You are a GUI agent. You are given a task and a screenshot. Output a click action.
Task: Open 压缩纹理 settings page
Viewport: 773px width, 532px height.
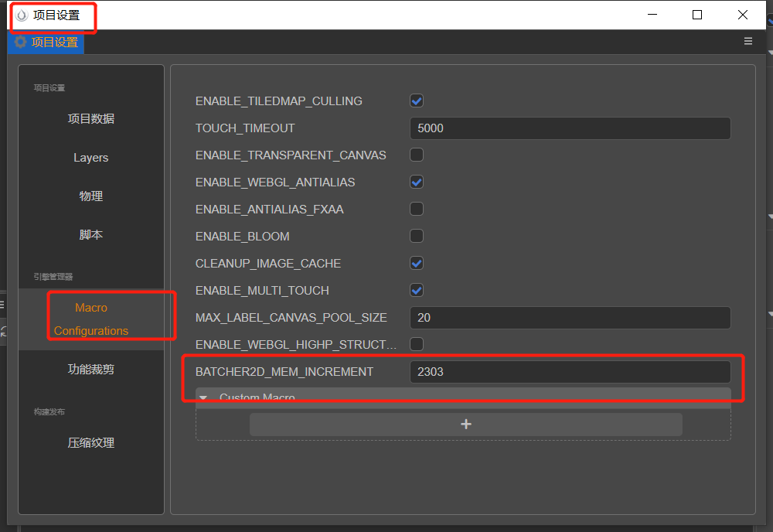(x=91, y=443)
